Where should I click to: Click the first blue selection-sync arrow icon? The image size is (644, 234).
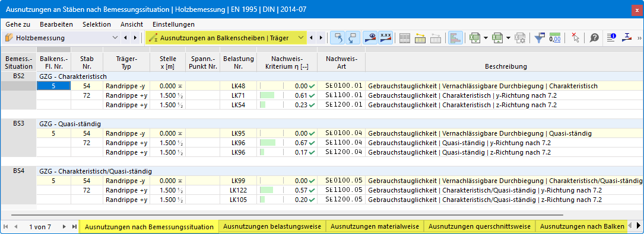click(338, 38)
